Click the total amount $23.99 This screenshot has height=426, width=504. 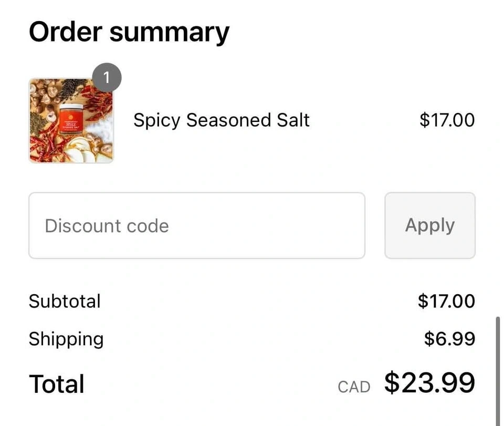(x=429, y=382)
